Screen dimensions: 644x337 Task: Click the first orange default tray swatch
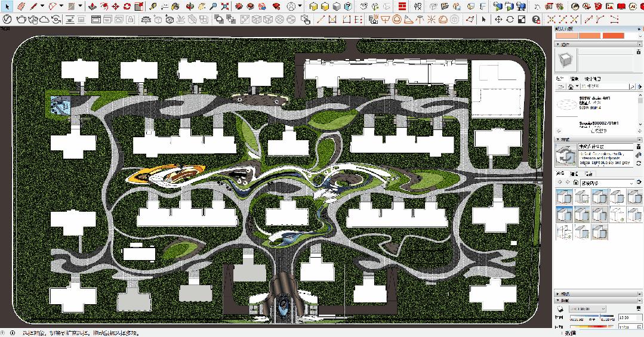pyautogui.click(x=566, y=36)
